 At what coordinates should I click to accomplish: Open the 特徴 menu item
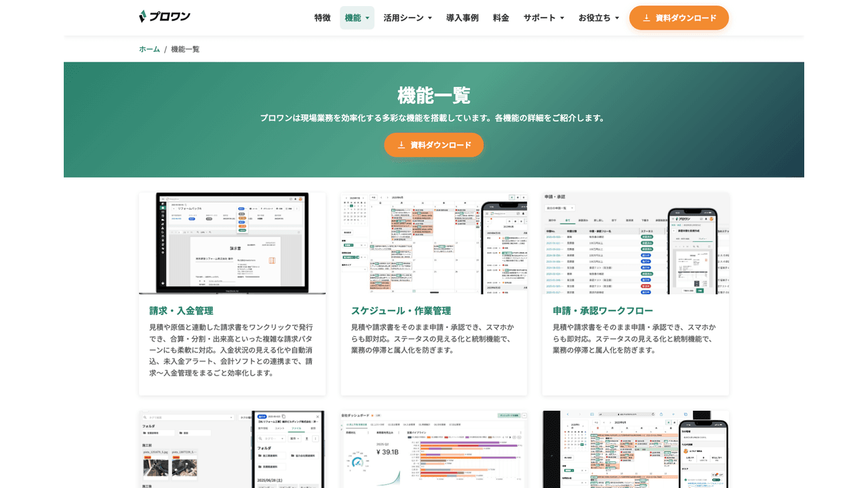click(323, 18)
